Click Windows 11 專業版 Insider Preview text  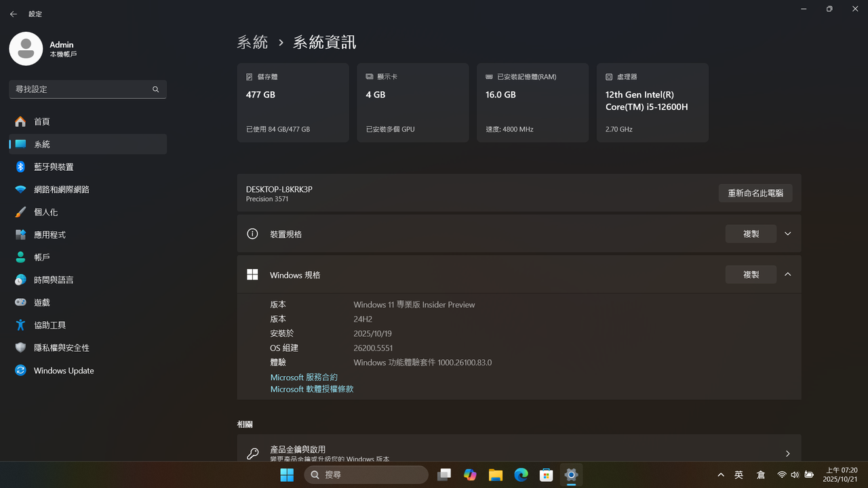(x=414, y=305)
